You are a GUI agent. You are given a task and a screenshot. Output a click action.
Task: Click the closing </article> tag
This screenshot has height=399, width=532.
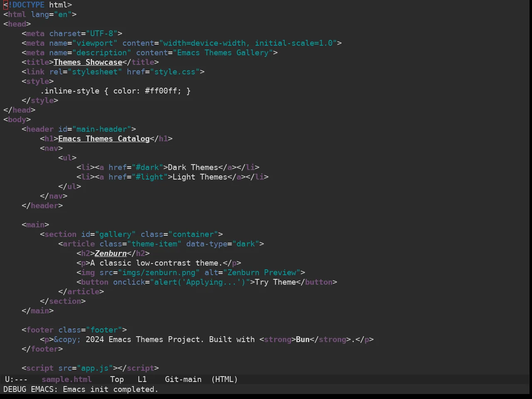click(81, 292)
